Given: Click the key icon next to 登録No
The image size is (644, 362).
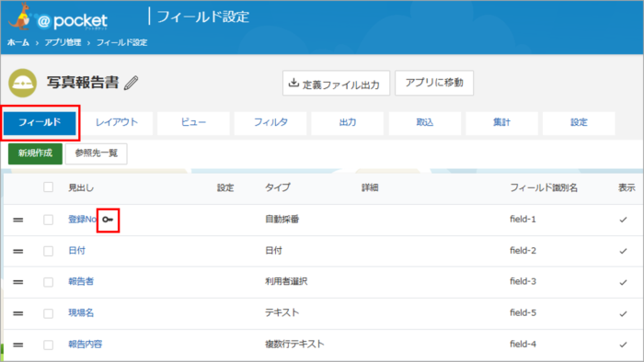Looking at the screenshot, I should 108,220.
